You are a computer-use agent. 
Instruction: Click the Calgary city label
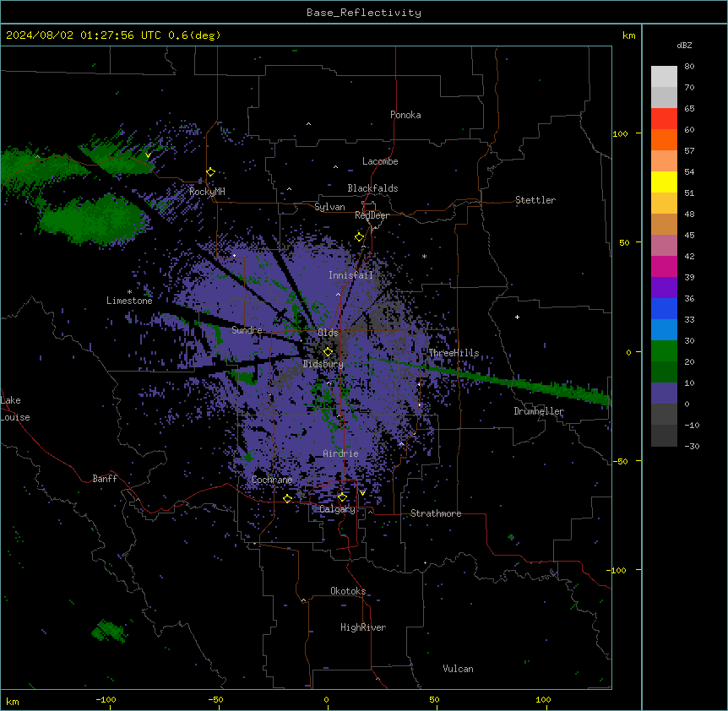(337, 509)
